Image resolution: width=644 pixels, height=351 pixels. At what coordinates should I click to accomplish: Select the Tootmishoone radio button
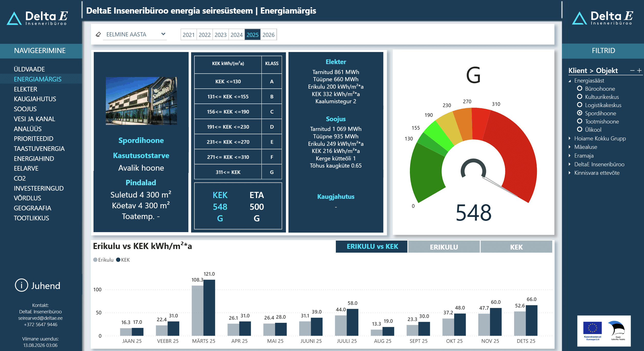tap(579, 121)
